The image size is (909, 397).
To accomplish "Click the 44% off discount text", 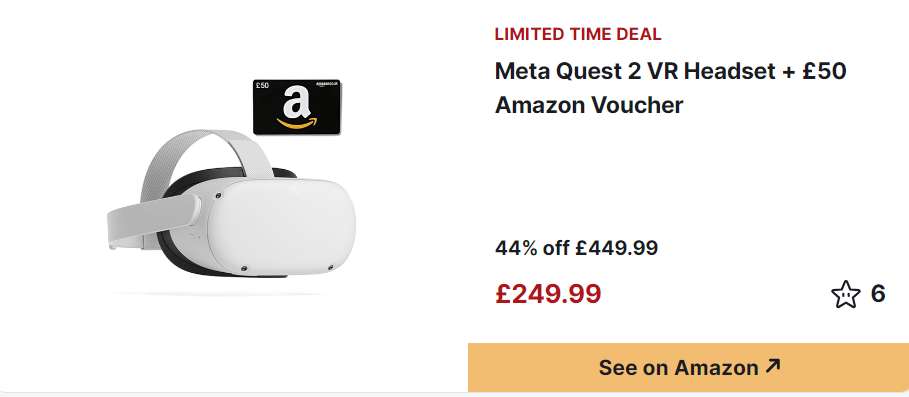I will pyautogui.click(x=532, y=248).
